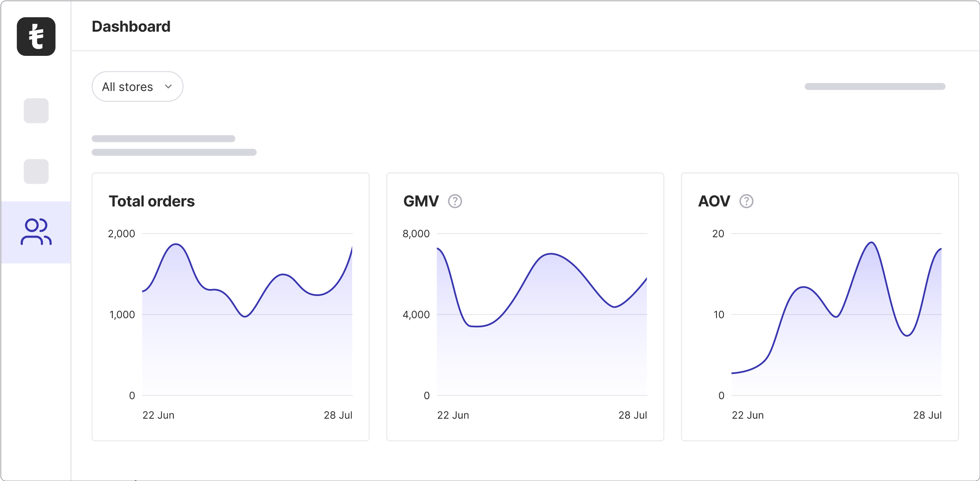Click the GMV line chart

pos(542,314)
